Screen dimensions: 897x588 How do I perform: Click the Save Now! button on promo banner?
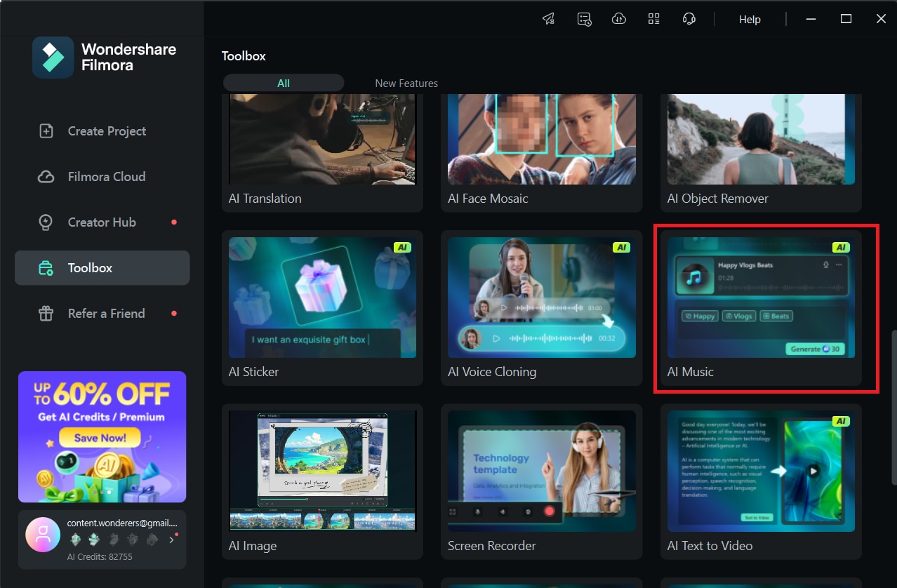[100, 438]
